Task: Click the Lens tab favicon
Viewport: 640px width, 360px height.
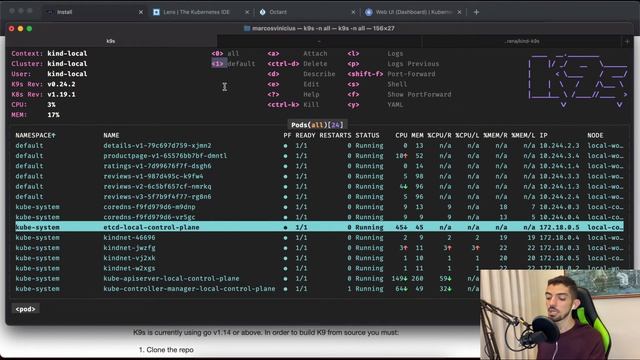Action: [156, 12]
